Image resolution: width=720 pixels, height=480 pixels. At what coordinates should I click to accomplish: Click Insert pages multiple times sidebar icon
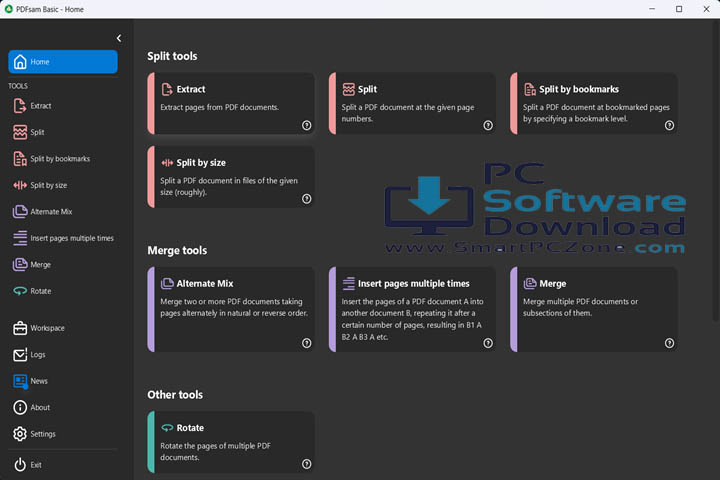click(x=20, y=238)
